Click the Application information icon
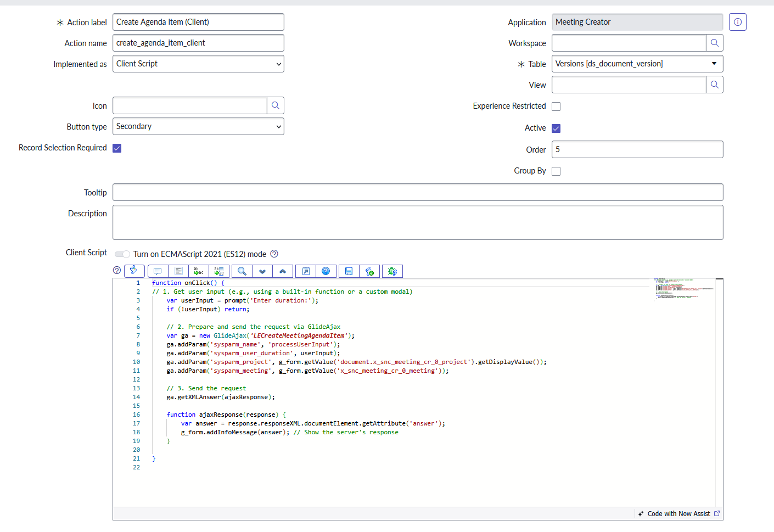The width and height of the screenshot is (774, 532). point(738,22)
